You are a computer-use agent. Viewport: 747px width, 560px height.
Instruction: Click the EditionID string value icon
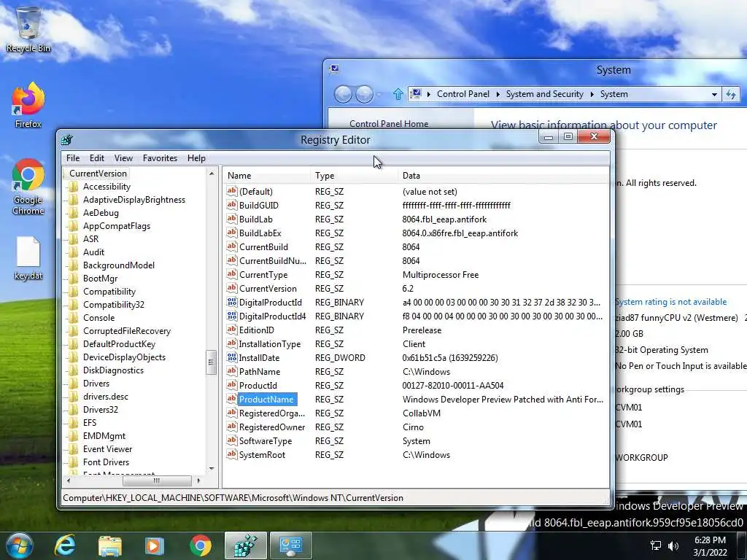click(x=232, y=330)
